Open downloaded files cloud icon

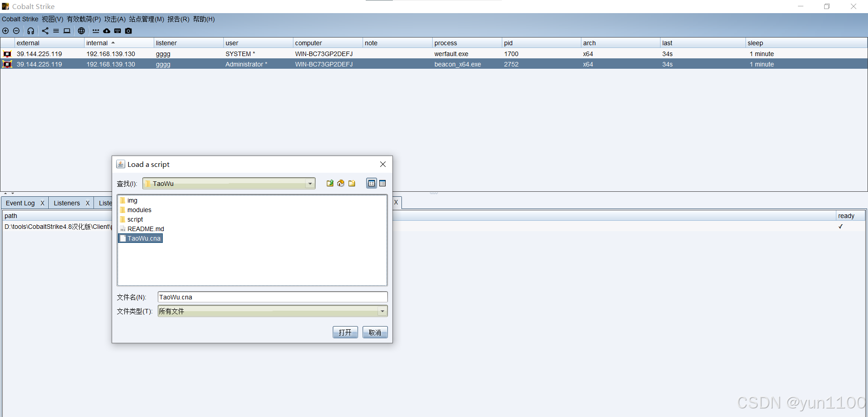(x=107, y=31)
